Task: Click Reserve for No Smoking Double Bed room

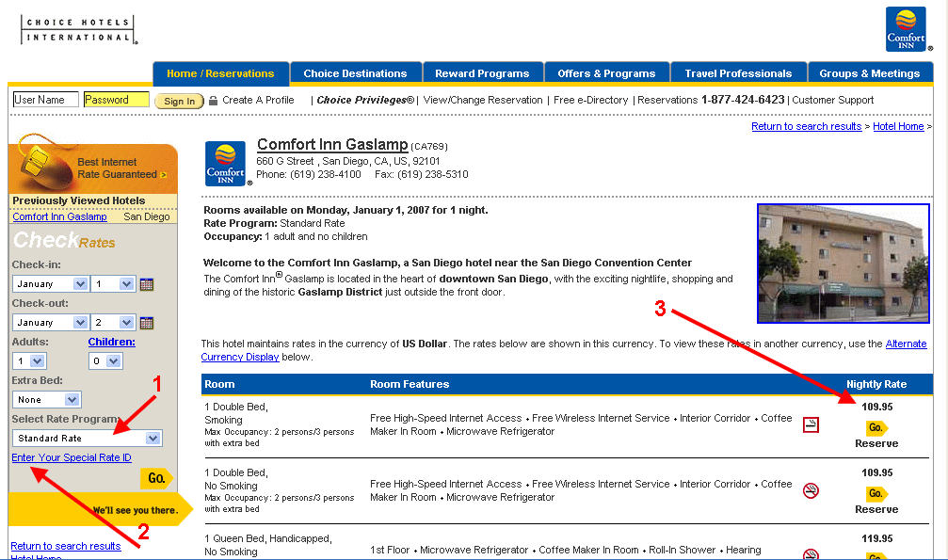Action: pos(876,509)
